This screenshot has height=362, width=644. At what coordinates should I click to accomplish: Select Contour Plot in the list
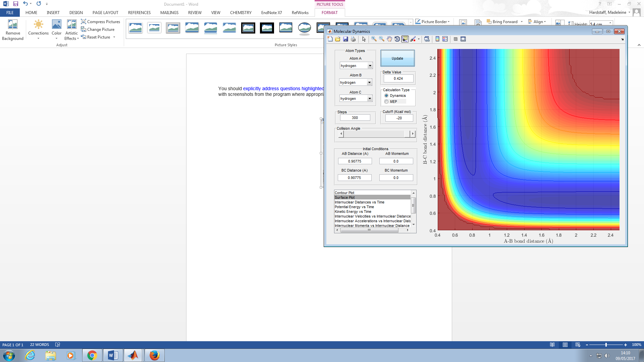[344, 193]
